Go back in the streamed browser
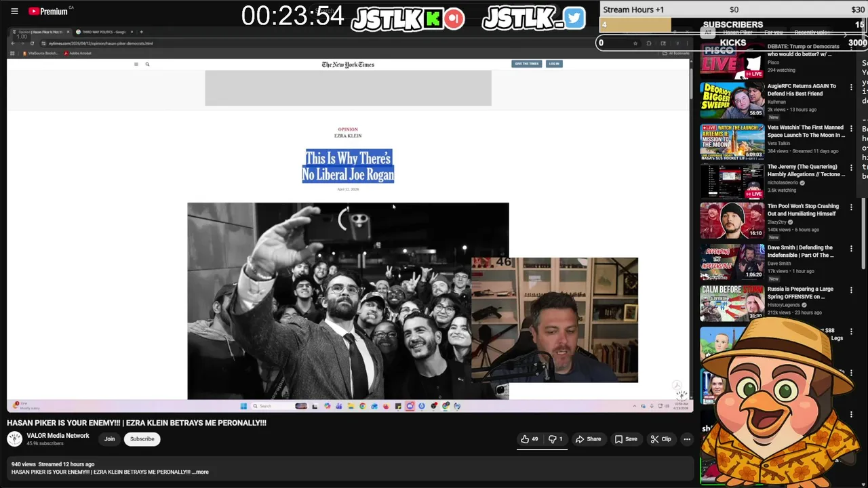This screenshot has width=868, height=488. coord(13,43)
